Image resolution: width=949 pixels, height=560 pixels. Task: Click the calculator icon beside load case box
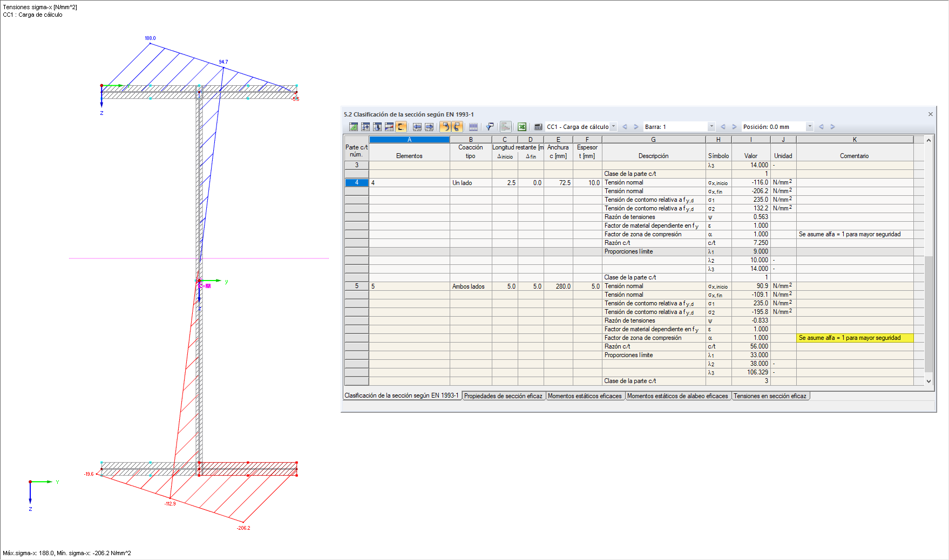tap(538, 127)
